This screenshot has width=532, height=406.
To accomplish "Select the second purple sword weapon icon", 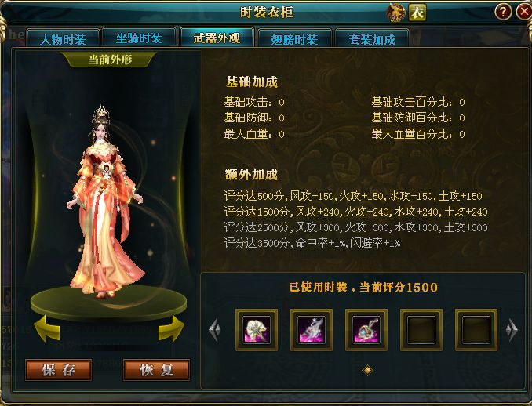I will pyautogui.click(x=312, y=330).
